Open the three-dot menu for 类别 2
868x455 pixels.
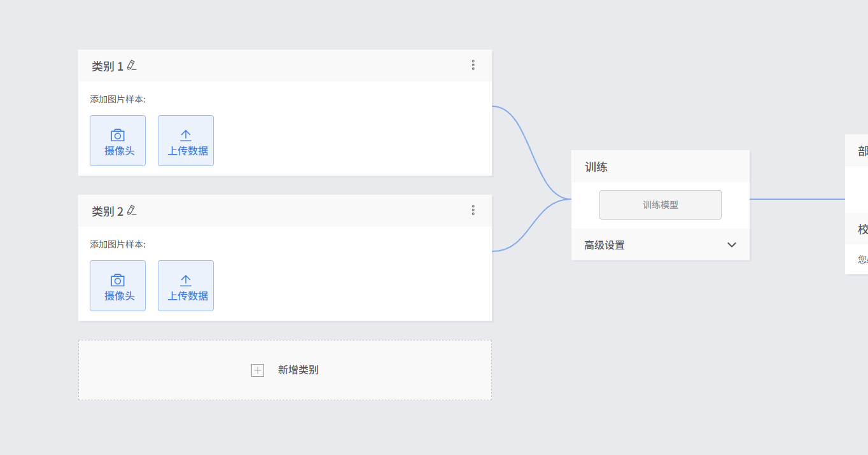point(473,210)
